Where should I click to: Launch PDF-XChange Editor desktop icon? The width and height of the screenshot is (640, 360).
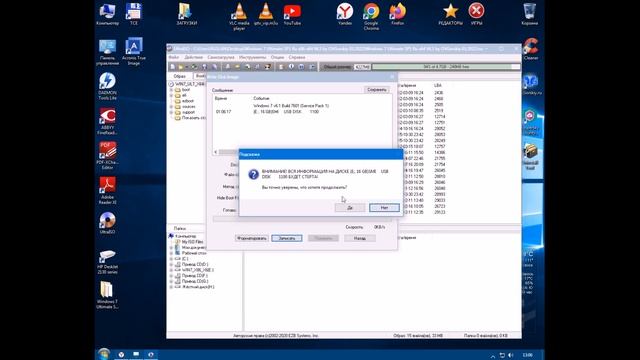[x=107, y=156]
